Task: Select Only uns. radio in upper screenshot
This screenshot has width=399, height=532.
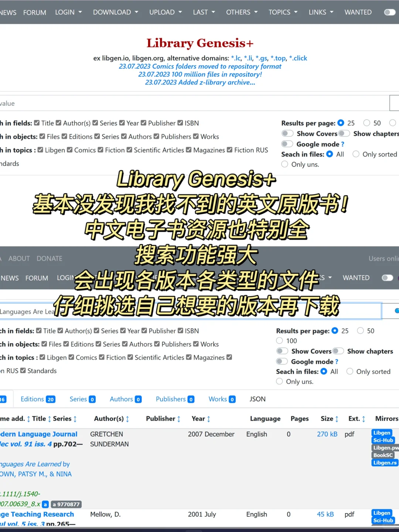Action: (x=285, y=164)
